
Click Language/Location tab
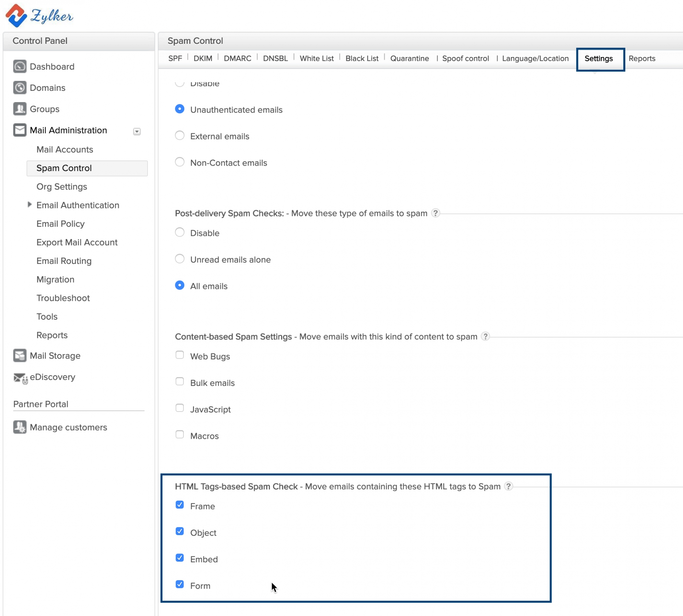[535, 58]
